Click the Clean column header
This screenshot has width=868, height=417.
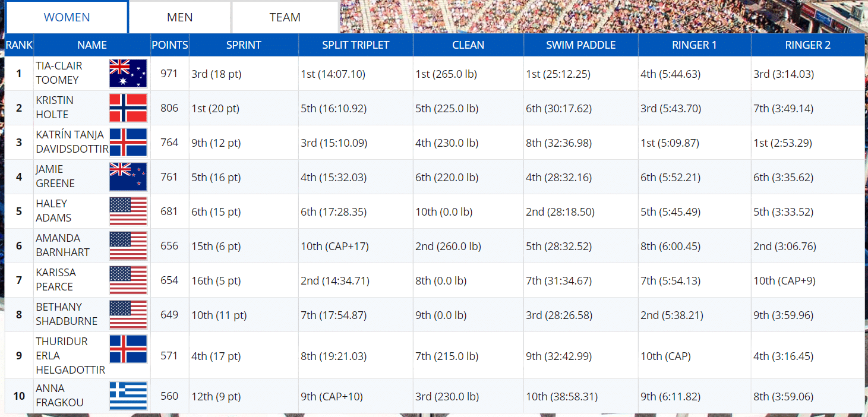(x=468, y=45)
